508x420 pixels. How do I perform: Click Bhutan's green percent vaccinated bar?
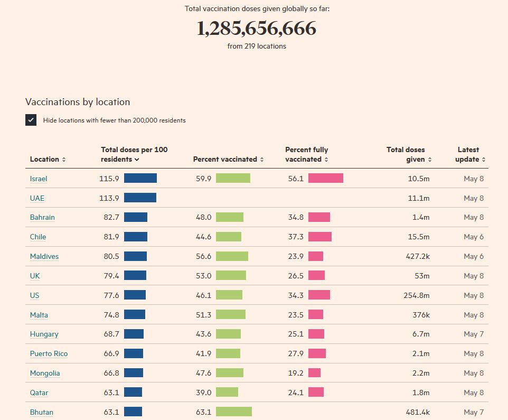[234, 412]
